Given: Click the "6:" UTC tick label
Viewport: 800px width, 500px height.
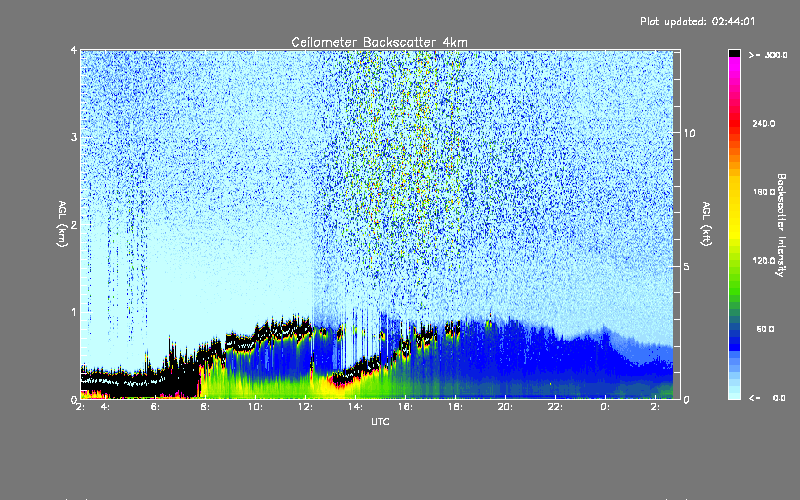Looking at the screenshot, I should pos(155,407).
